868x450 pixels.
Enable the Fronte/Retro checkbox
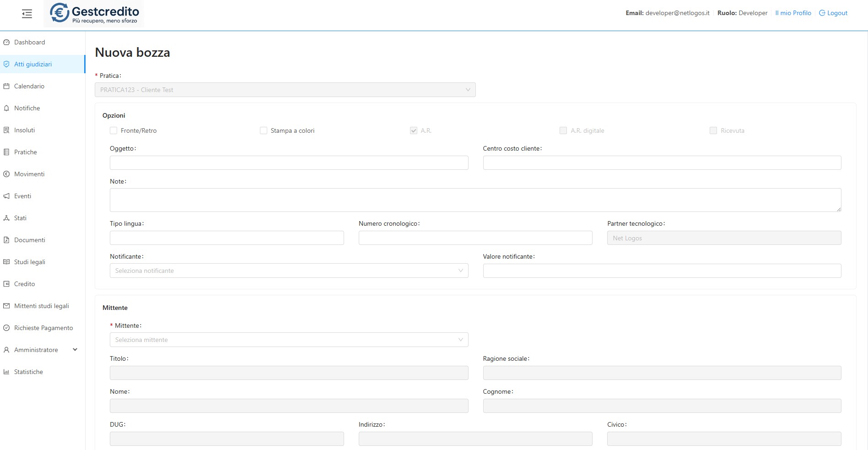coord(113,130)
